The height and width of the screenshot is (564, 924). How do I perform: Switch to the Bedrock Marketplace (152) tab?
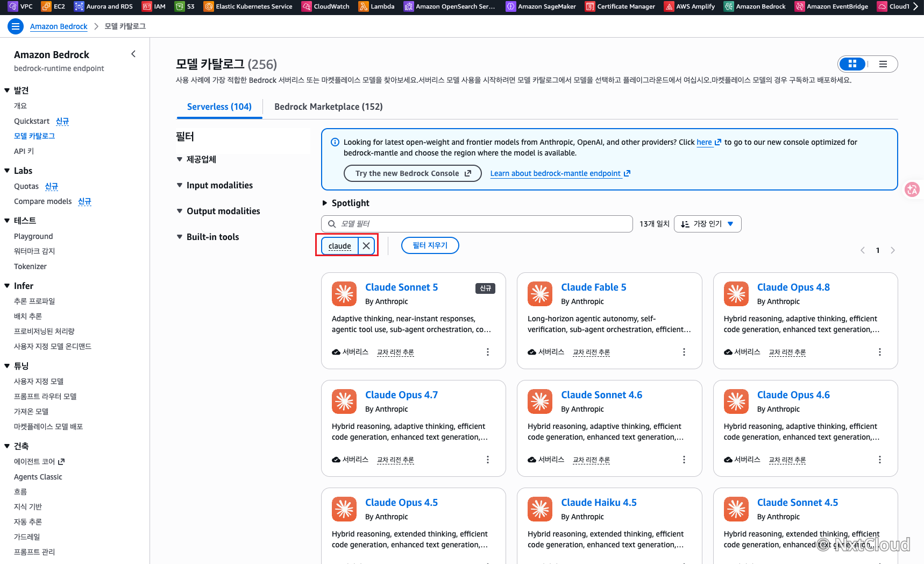(x=329, y=107)
